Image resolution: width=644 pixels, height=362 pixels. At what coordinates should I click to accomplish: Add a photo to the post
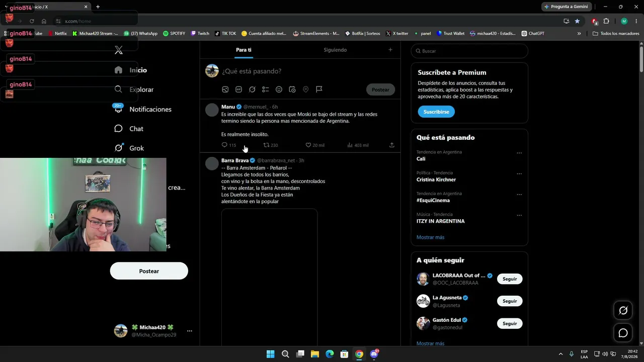click(225, 89)
